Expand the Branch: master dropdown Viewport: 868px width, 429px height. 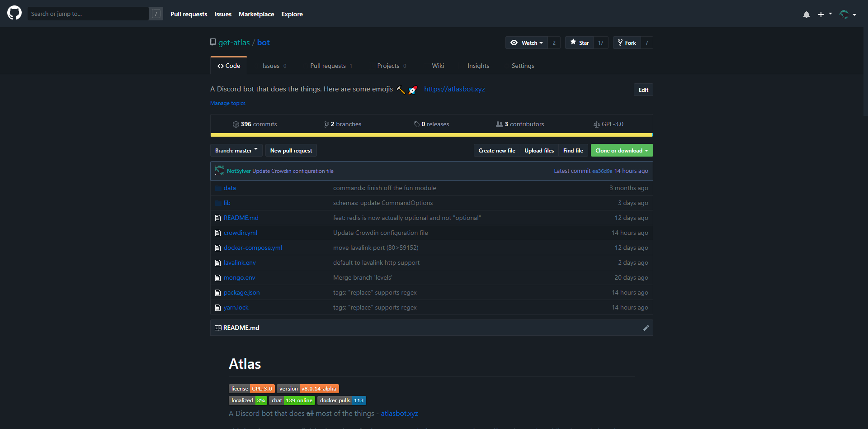pyautogui.click(x=236, y=150)
